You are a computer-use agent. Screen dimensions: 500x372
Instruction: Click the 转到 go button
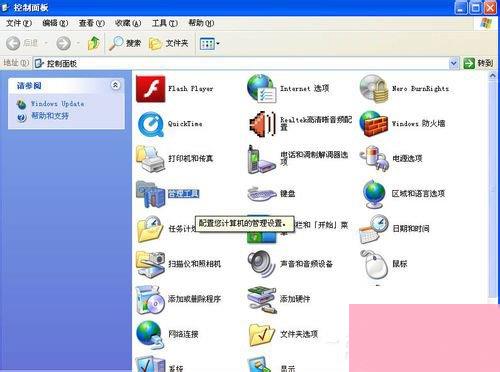point(478,63)
